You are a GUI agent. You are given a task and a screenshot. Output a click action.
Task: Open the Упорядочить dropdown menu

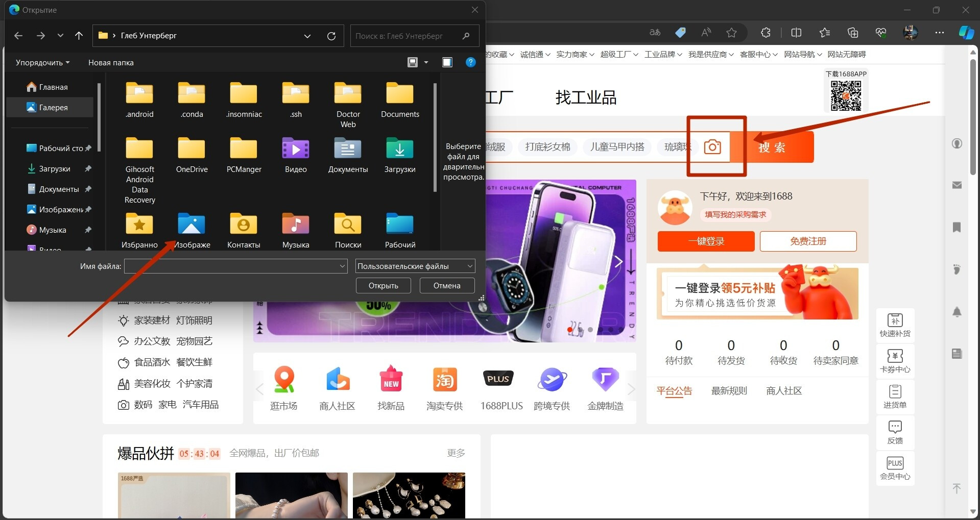(x=42, y=62)
